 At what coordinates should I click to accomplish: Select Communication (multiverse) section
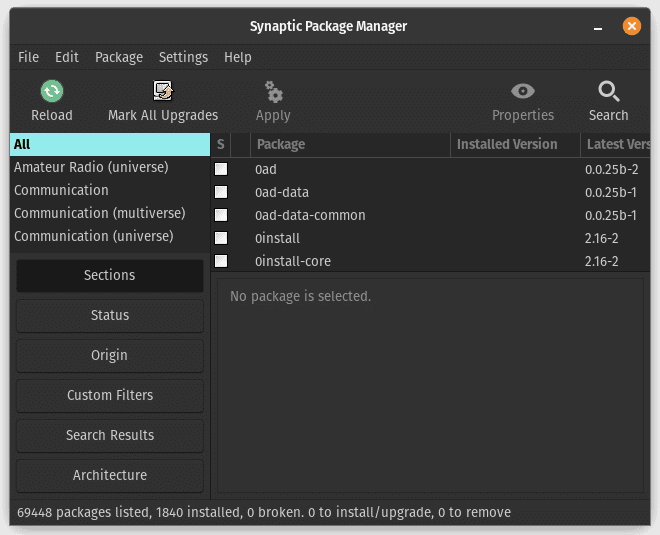pyautogui.click(x=110, y=213)
